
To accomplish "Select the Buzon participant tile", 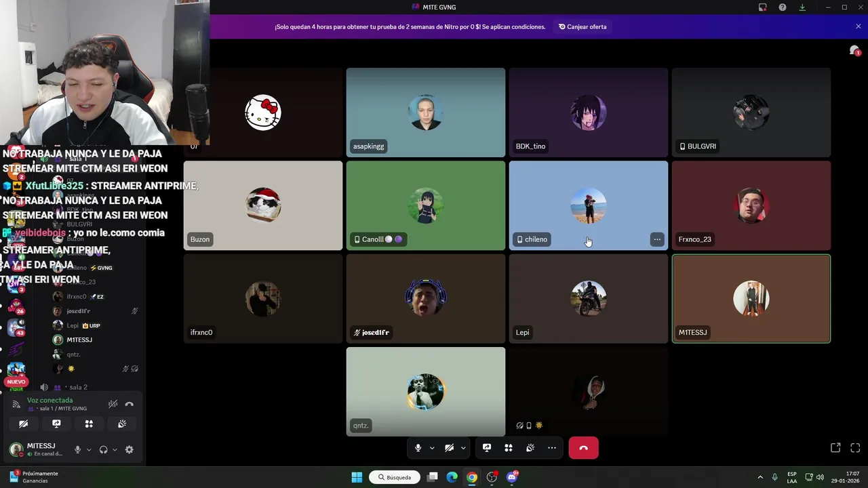I will point(263,205).
